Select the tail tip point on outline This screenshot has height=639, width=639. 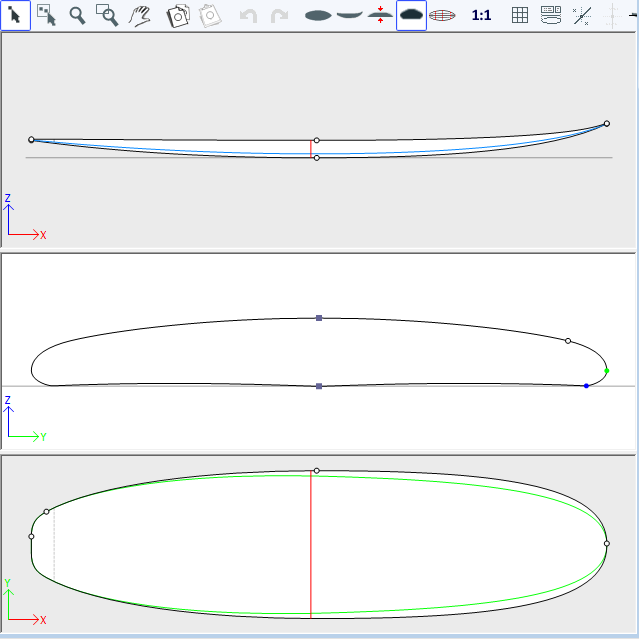click(x=31, y=536)
